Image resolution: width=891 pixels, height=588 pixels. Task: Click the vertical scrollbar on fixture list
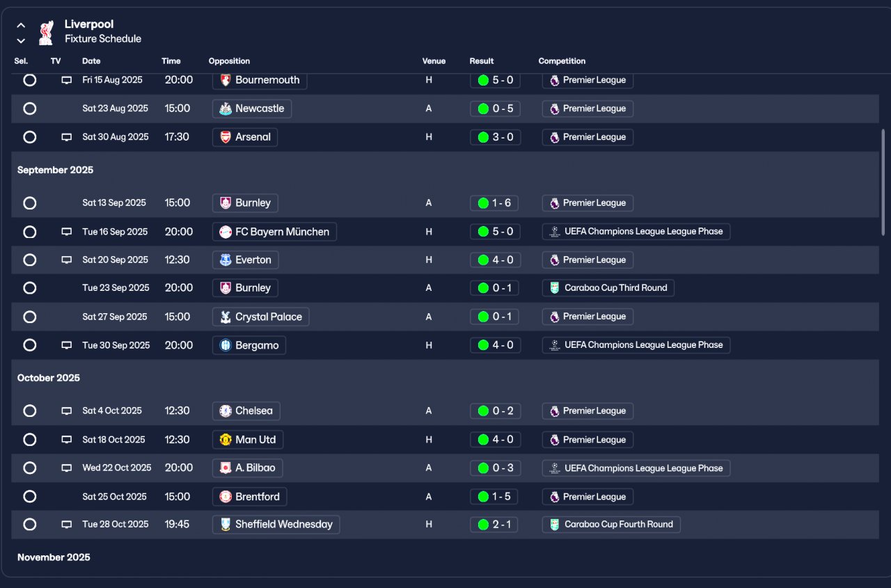[x=883, y=182]
